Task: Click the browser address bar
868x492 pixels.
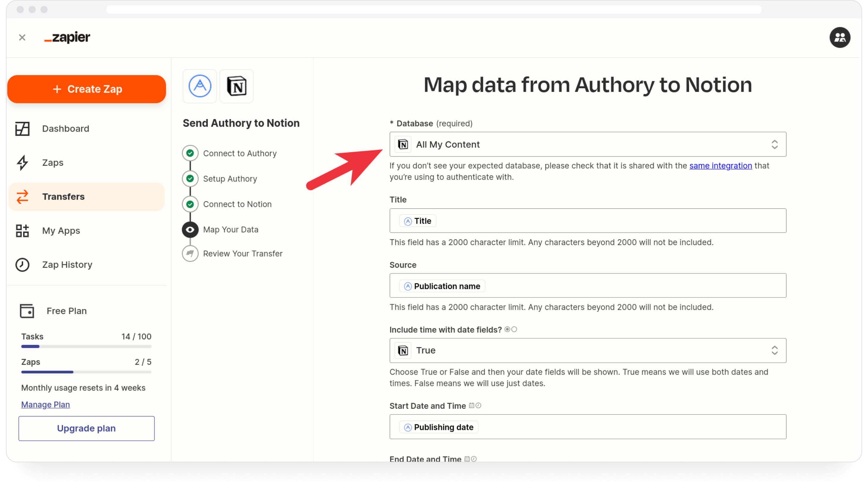Action: click(434, 10)
